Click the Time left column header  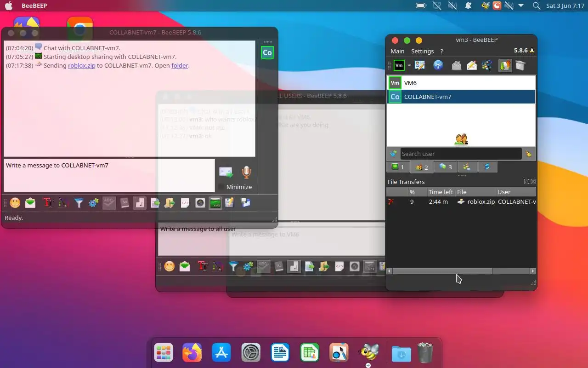pos(441,192)
